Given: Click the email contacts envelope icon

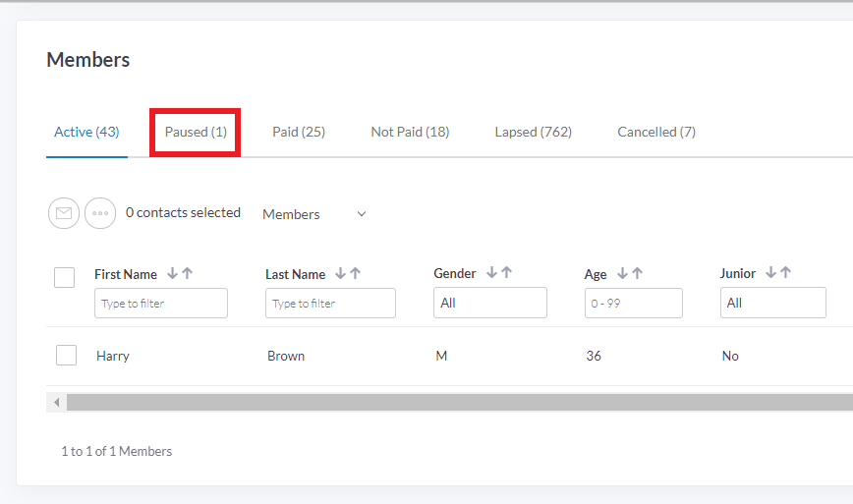Looking at the screenshot, I should pyautogui.click(x=64, y=213).
